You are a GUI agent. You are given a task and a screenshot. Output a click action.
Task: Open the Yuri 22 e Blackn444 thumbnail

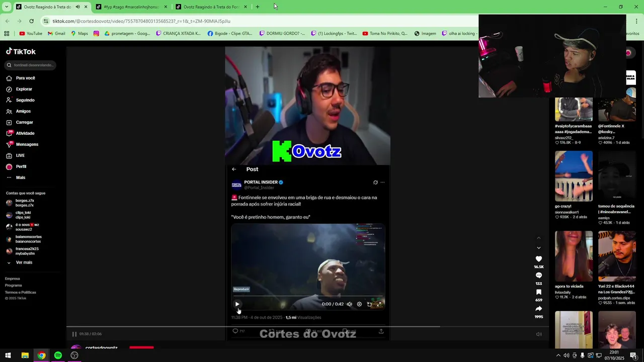pos(617,256)
